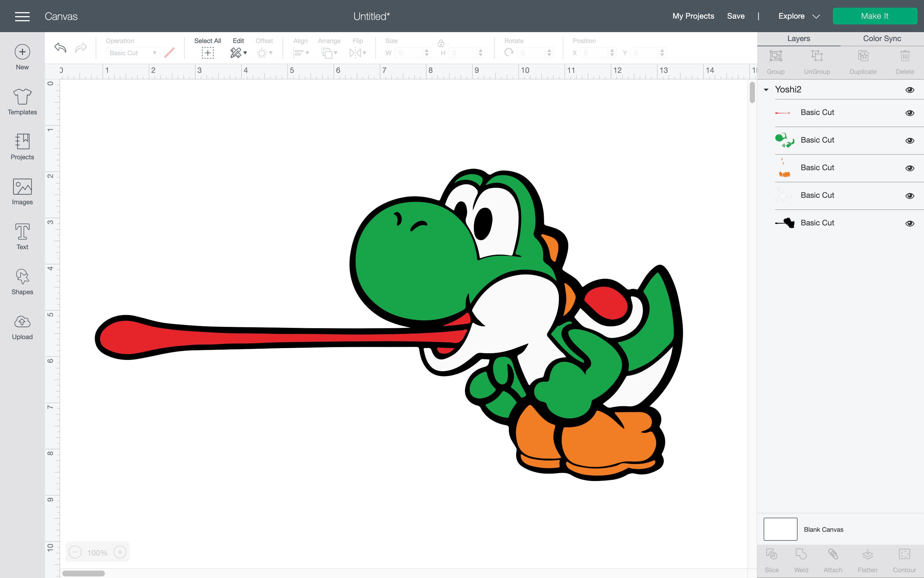924x578 pixels.
Task: Toggle the size aspect ratio lock
Action: 441,43
